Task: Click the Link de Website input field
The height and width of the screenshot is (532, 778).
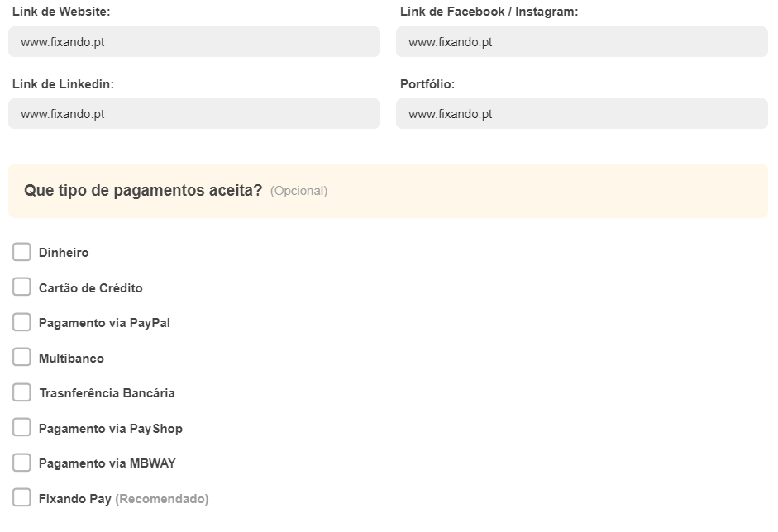Action: point(194,41)
